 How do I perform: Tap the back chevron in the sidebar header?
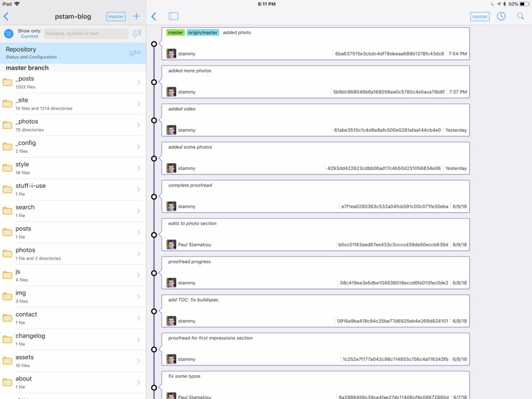pos(6,16)
